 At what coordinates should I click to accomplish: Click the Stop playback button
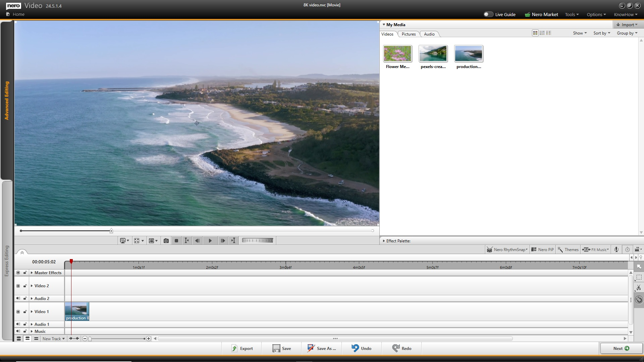point(176,241)
